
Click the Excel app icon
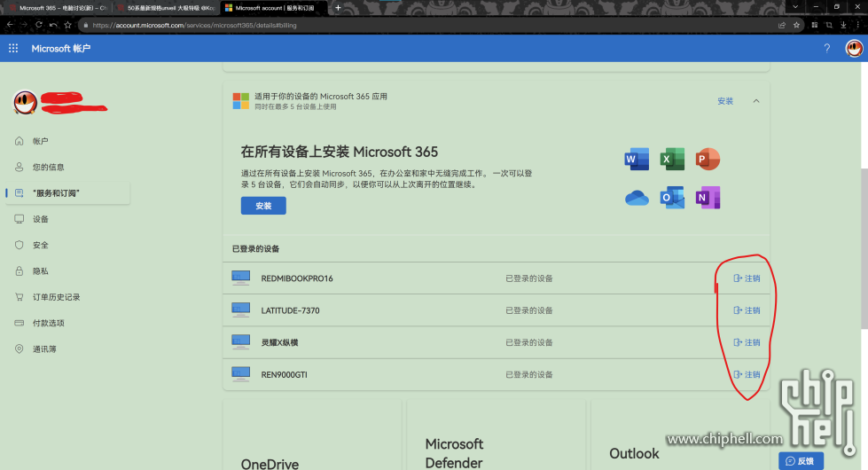(x=672, y=160)
